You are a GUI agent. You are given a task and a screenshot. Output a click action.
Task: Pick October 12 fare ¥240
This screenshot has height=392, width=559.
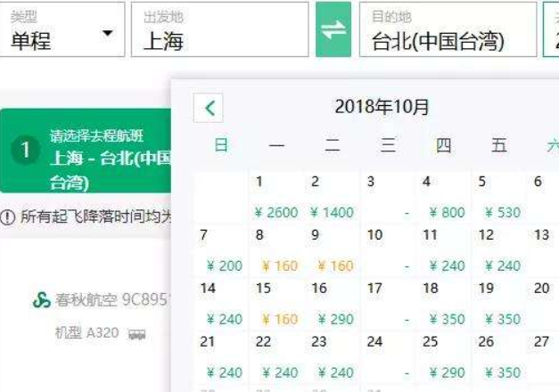click(499, 251)
